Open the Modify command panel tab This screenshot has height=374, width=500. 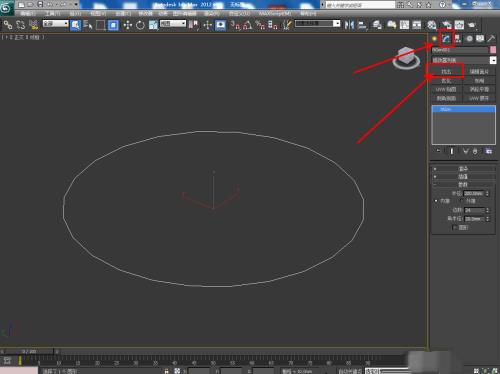point(446,39)
